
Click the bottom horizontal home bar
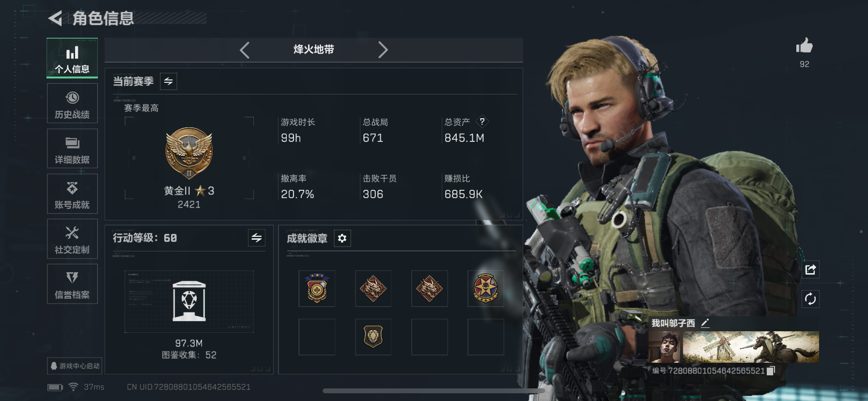pyautogui.click(x=434, y=391)
